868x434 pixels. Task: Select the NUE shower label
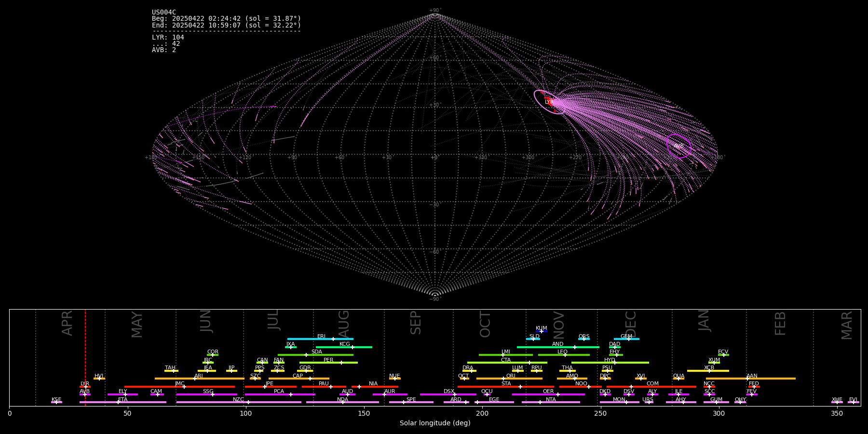coord(394,376)
